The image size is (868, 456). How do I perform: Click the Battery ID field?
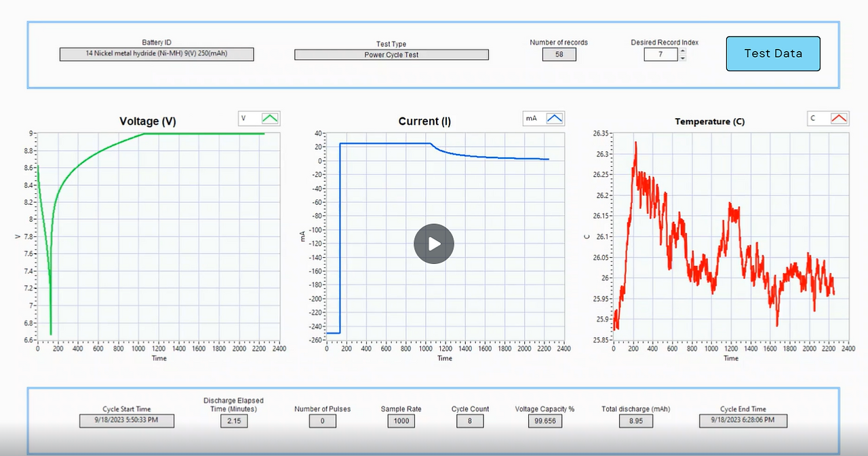(157, 54)
